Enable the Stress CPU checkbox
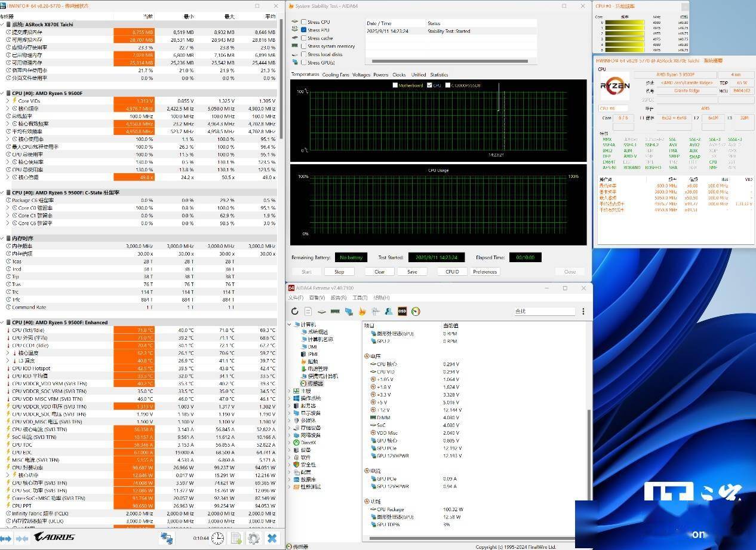 point(304,22)
